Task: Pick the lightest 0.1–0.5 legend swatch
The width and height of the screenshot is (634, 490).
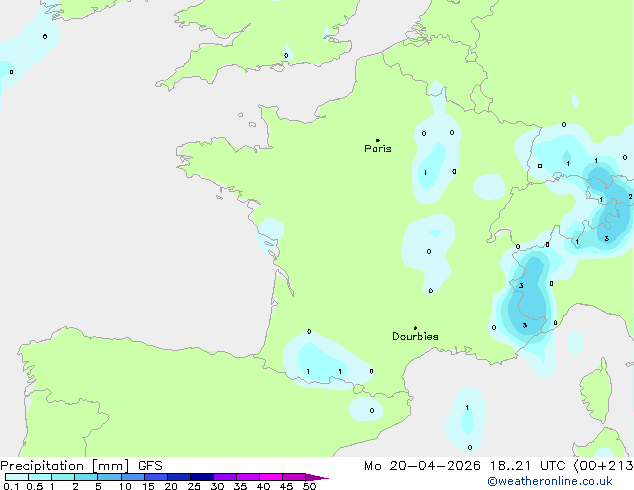Action: [17, 477]
